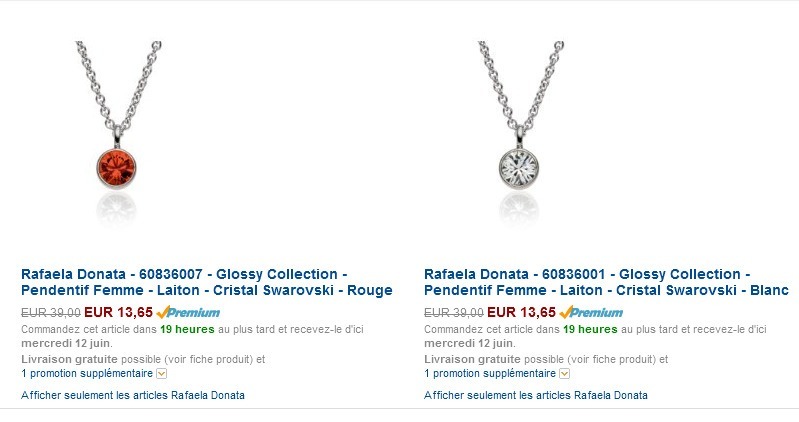Click the red Swarovski crystal stone
Screen dimensions: 799x422
coord(117,169)
